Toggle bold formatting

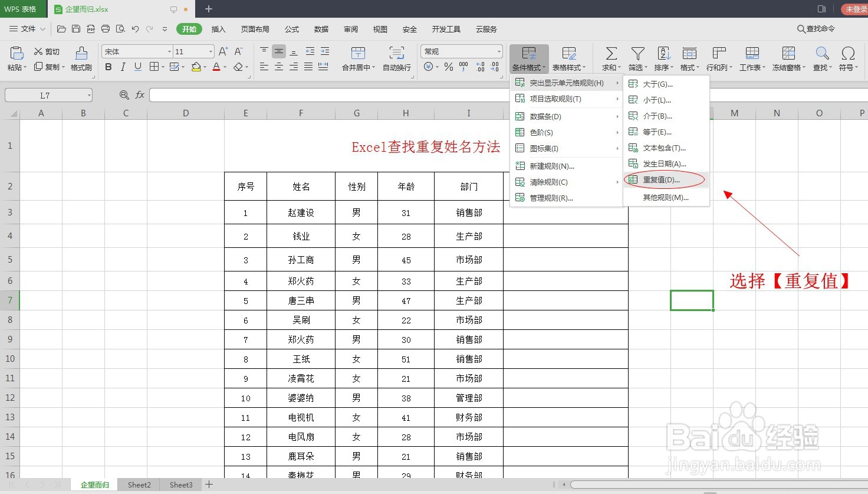coord(108,67)
